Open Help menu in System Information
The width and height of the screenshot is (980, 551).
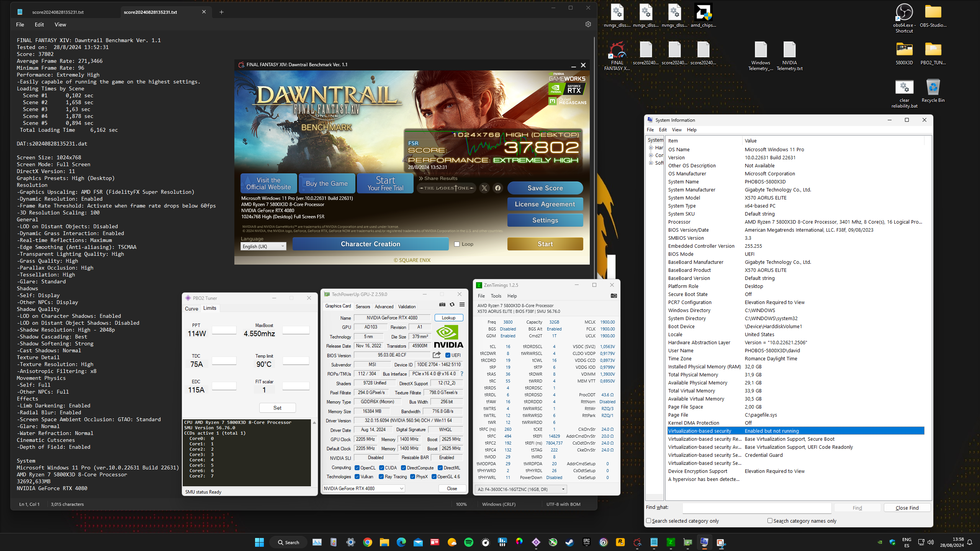coord(691,130)
